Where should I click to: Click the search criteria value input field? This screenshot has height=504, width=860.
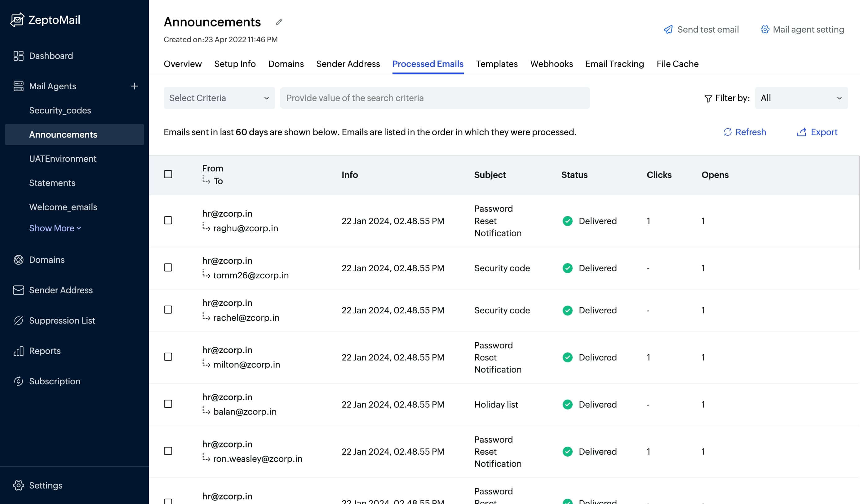[435, 98]
